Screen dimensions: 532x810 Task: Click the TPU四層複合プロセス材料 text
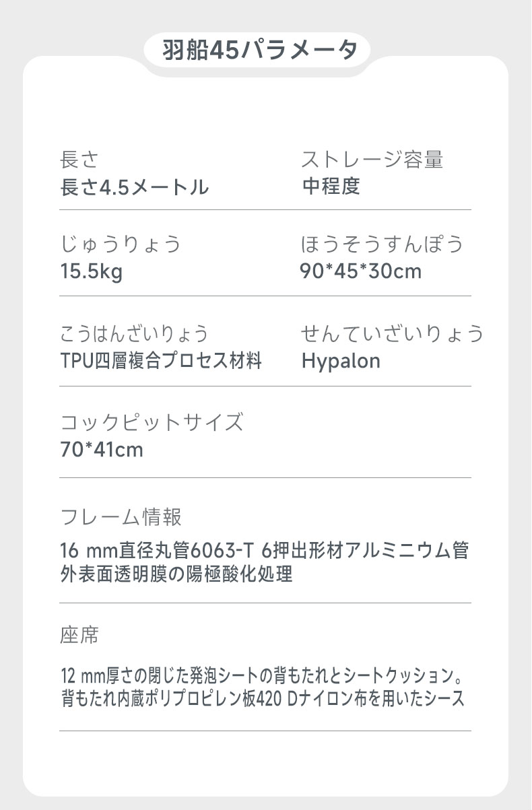tap(161, 361)
